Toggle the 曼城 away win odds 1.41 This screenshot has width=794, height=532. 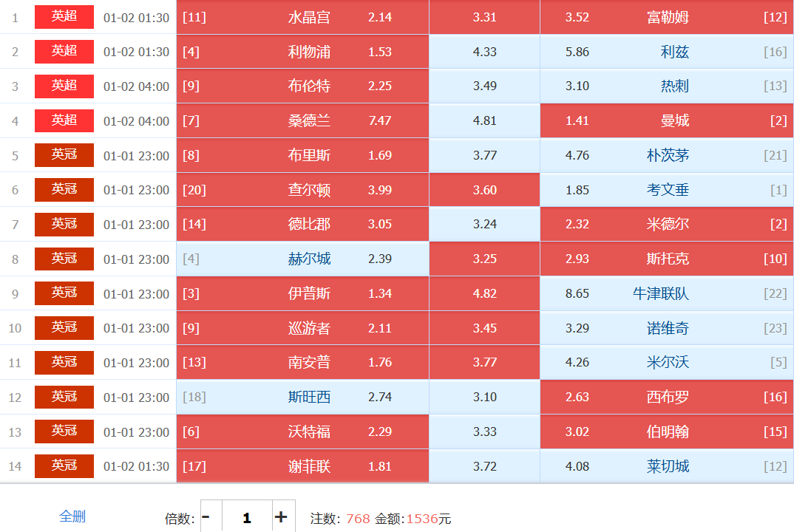click(666, 120)
